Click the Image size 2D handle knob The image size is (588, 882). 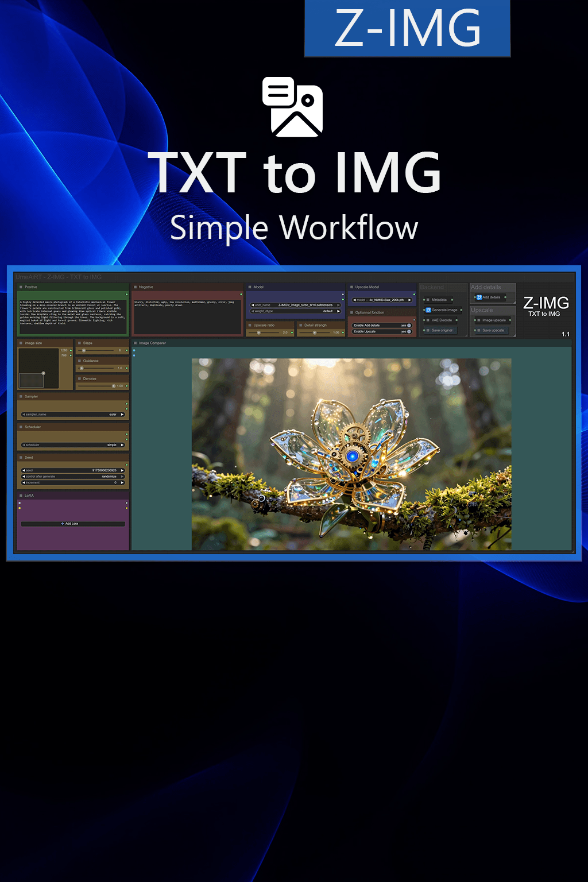43,373
